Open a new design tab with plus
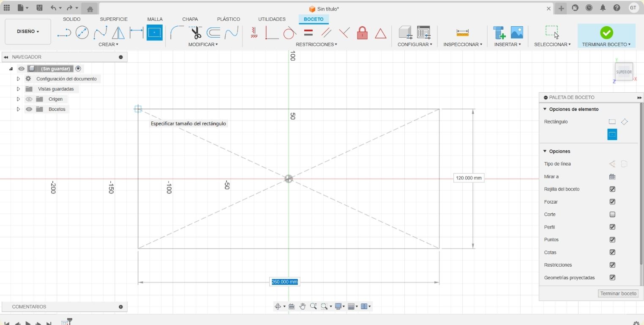 click(x=561, y=8)
